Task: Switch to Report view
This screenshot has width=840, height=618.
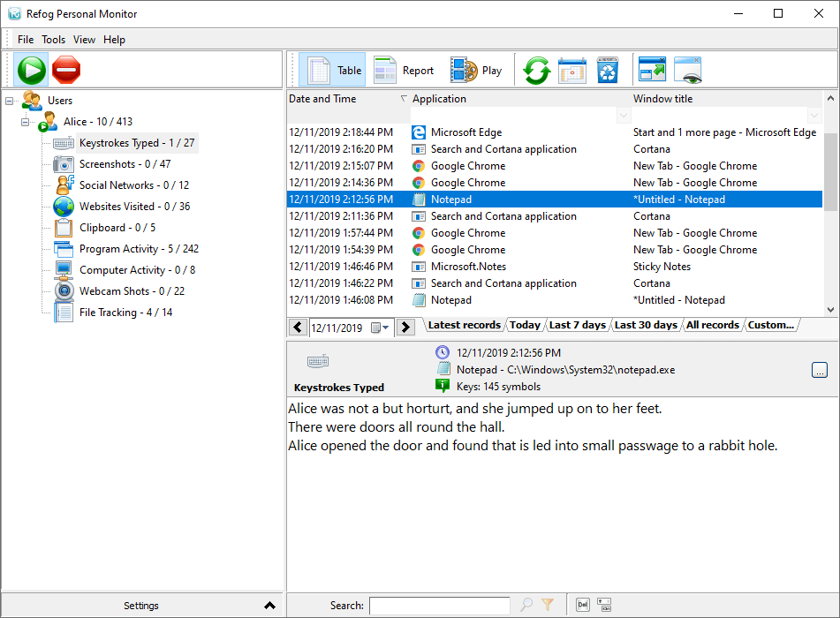Action: point(404,70)
